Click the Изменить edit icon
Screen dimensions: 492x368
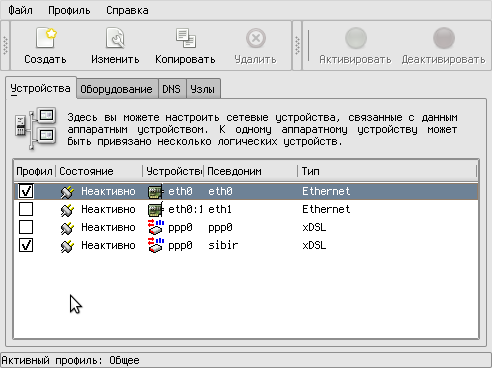(x=115, y=38)
